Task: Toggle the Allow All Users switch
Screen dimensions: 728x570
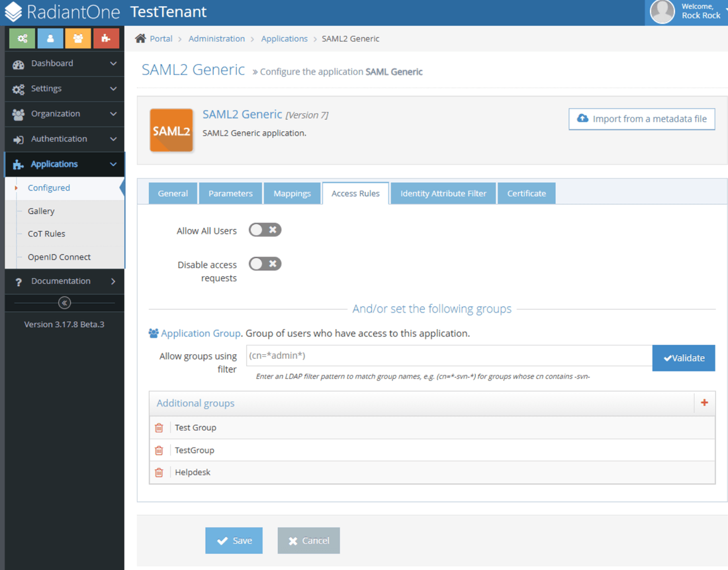Action: [x=265, y=230]
